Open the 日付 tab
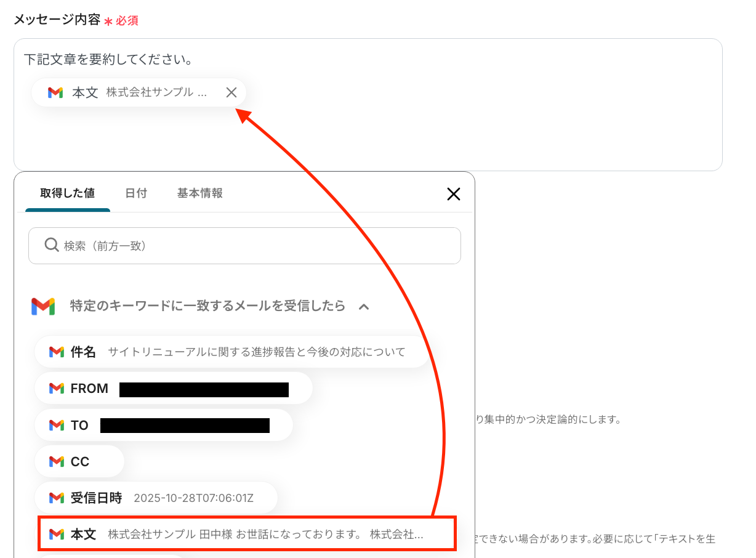 coord(136,193)
